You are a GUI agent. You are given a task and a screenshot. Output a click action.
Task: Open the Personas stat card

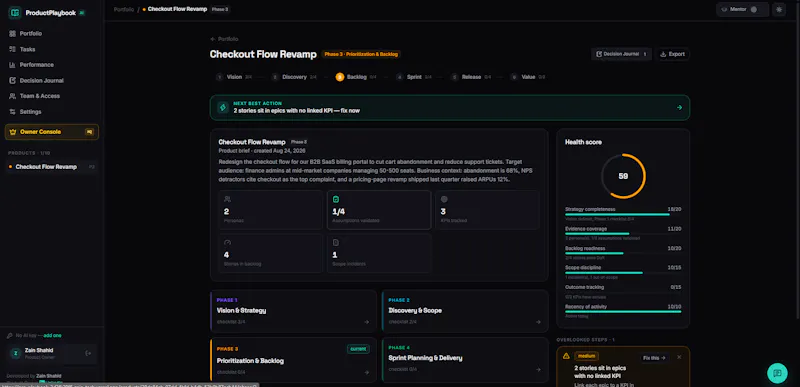pos(271,210)
